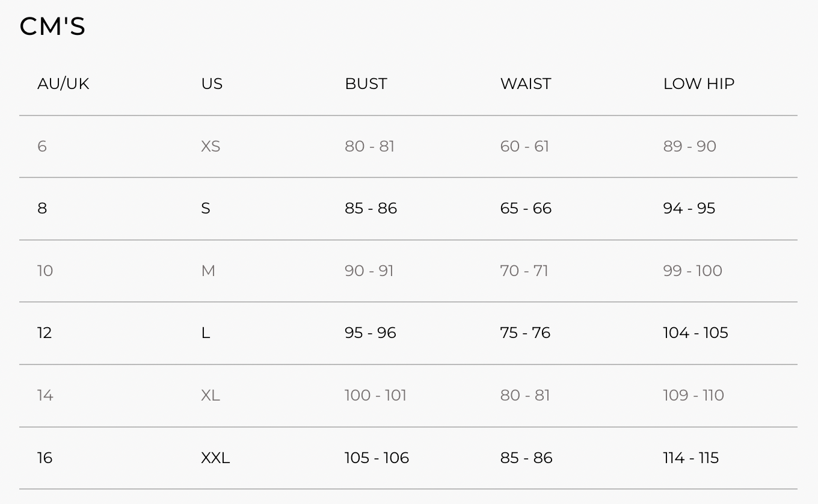Select waist measurement 65 - 66
Image resolution: width=818 pixels, height=504 pixels.
pyautogui.click(x=526, y=208)
